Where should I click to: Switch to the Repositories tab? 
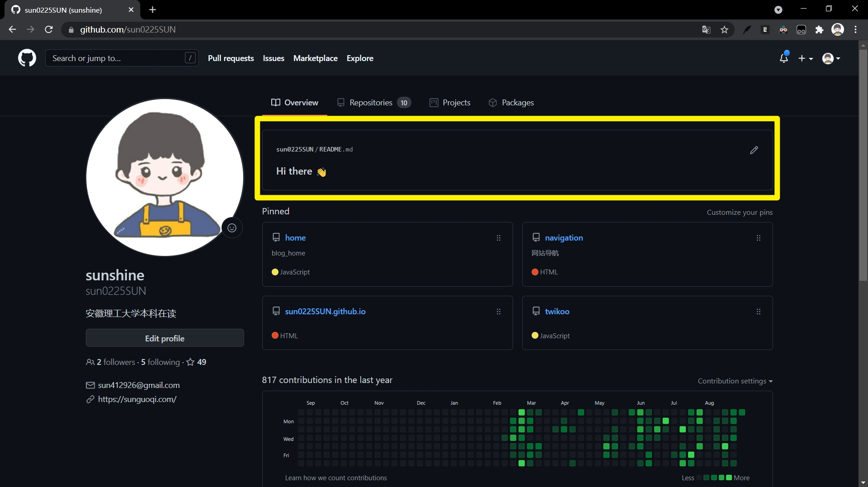pos(371,103)
